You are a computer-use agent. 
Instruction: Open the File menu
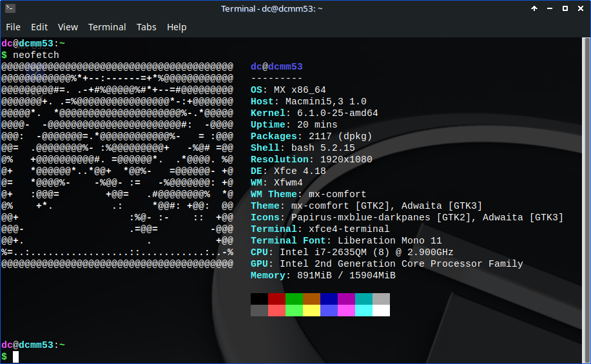click(x=13, y=27)
